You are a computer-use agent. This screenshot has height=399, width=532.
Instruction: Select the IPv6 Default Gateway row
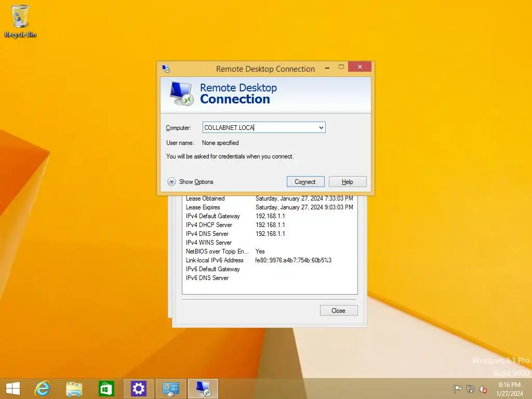[270, 269]
